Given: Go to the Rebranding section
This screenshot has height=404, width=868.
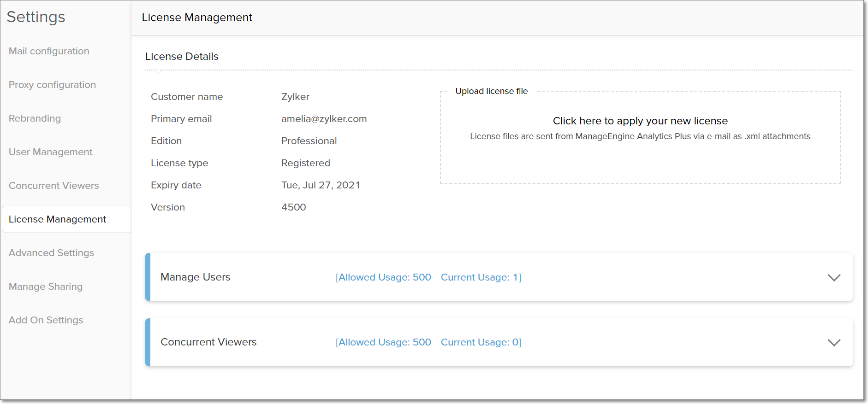Looking at the screenshot, I should coord(35,118).
